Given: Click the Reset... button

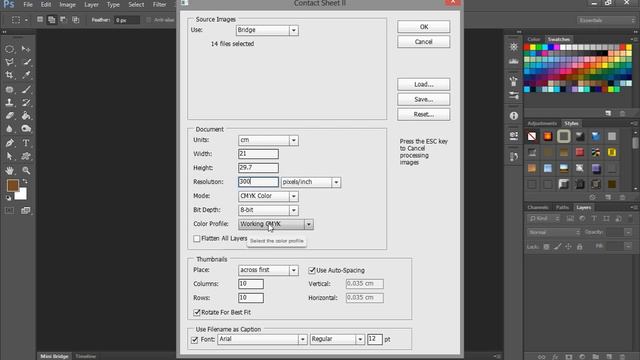Looking at the screenshot, I should 424,115.
